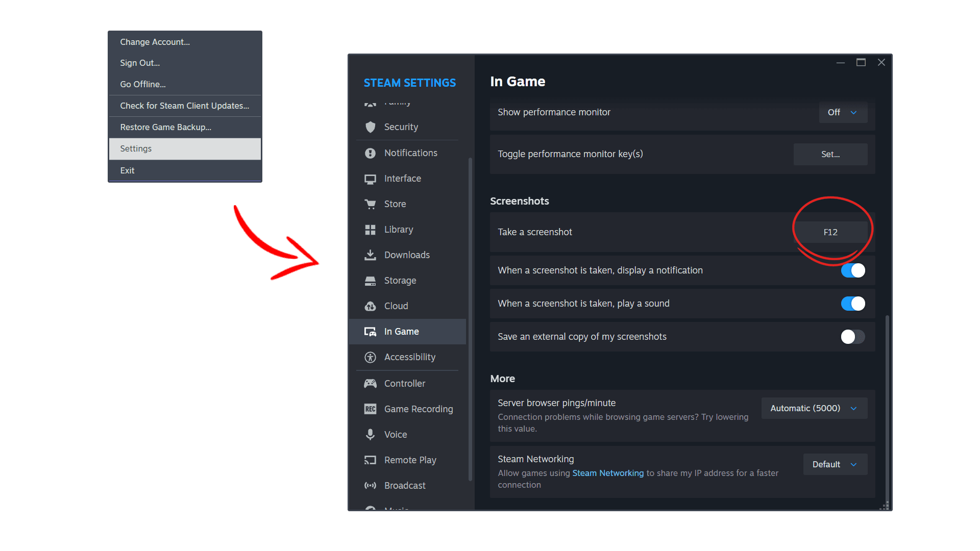
Task: Open the Show performance monitor dropdown
Action: pyautogui.click(x=843, y=112)
